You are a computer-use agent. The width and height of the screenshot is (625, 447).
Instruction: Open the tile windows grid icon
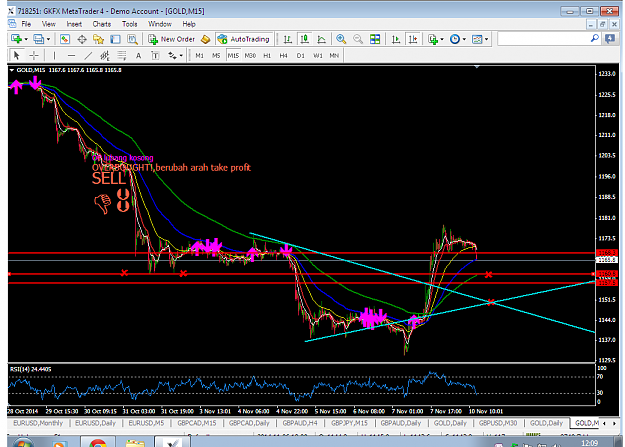coord(375,39)
